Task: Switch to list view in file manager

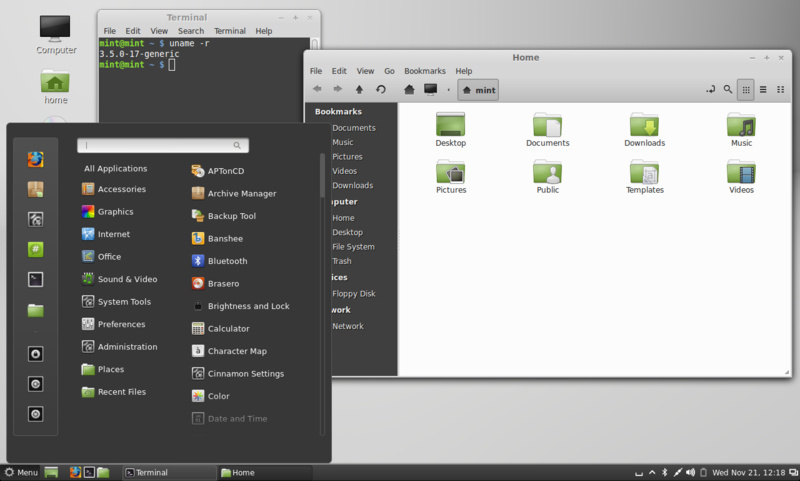Action: click(x=763, y=90)
